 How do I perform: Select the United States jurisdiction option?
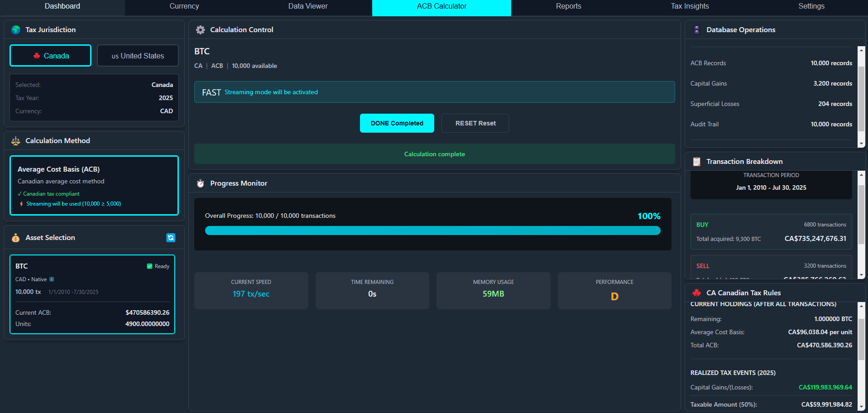pyautogui.click(x=138, y=55)
